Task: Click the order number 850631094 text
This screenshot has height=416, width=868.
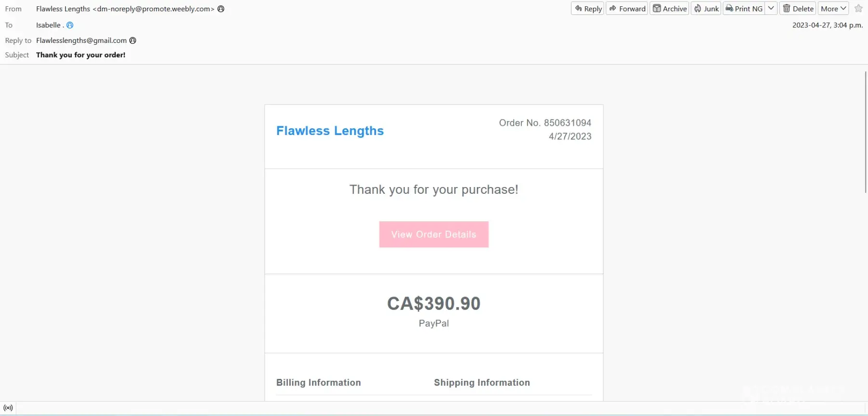Action: click(x=567, y=123)
